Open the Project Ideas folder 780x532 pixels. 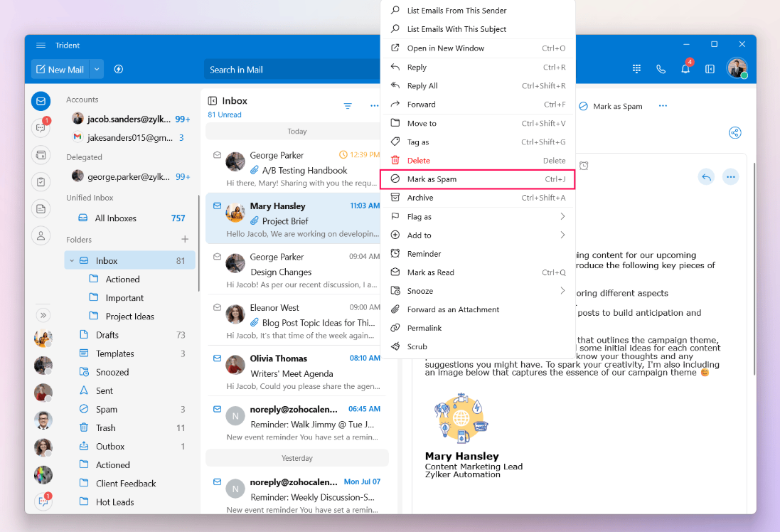(129, 316)
